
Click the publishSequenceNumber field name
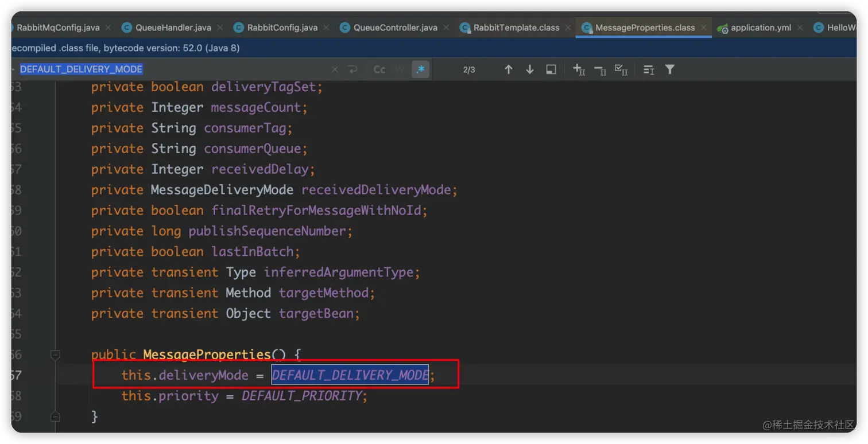pos(268,231)
